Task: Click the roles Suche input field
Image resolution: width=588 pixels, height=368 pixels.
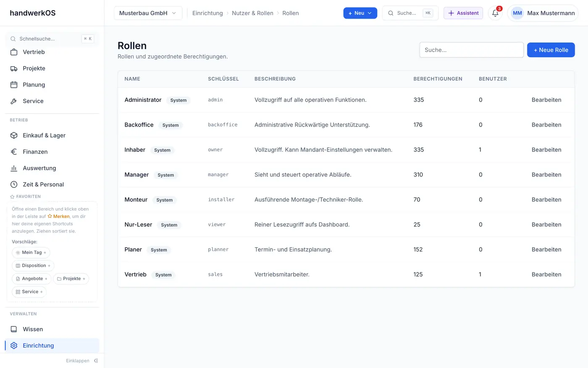Action: [x=472, y=50]
